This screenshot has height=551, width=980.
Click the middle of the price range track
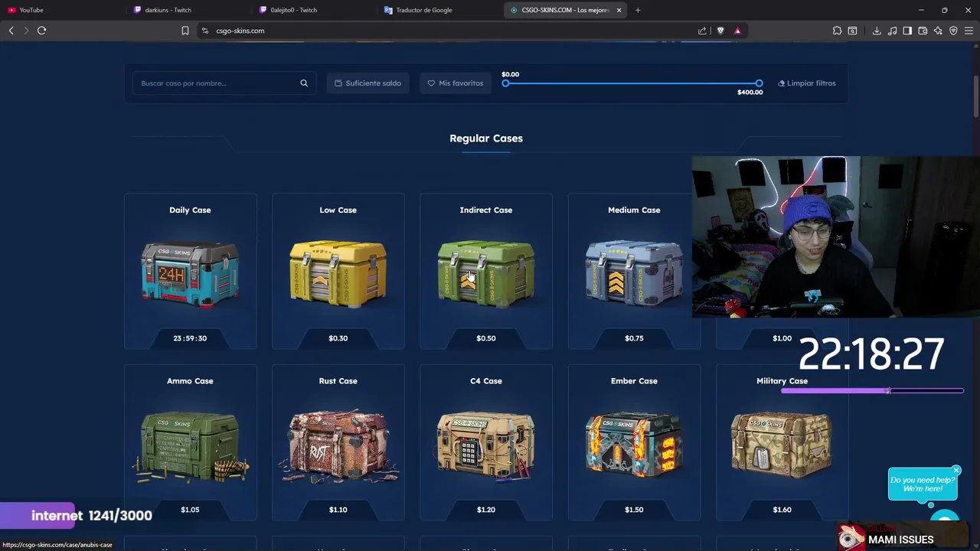click(632, 83)
